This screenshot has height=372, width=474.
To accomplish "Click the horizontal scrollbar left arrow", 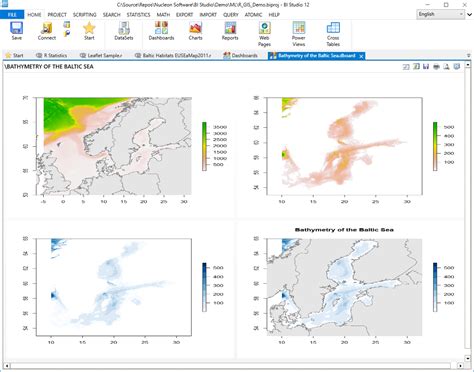I will pyautogui.click(x=7, y=366).
